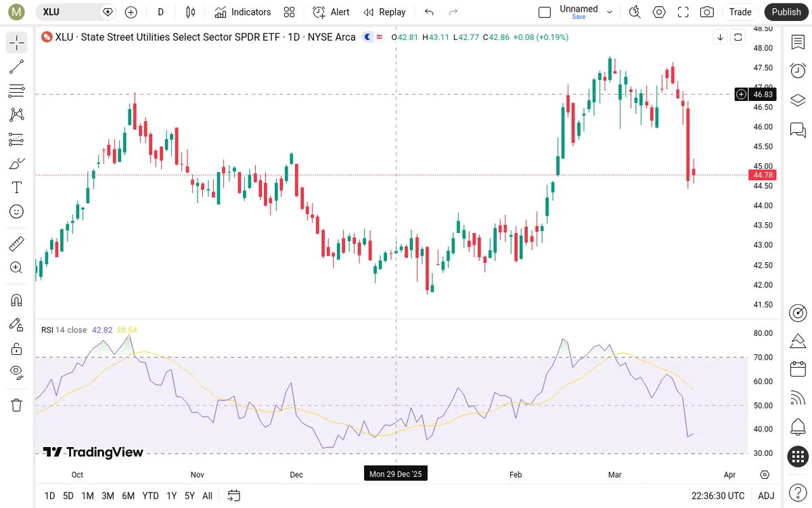Select layout square icon
Screen dimensions: 812x508
545,12
